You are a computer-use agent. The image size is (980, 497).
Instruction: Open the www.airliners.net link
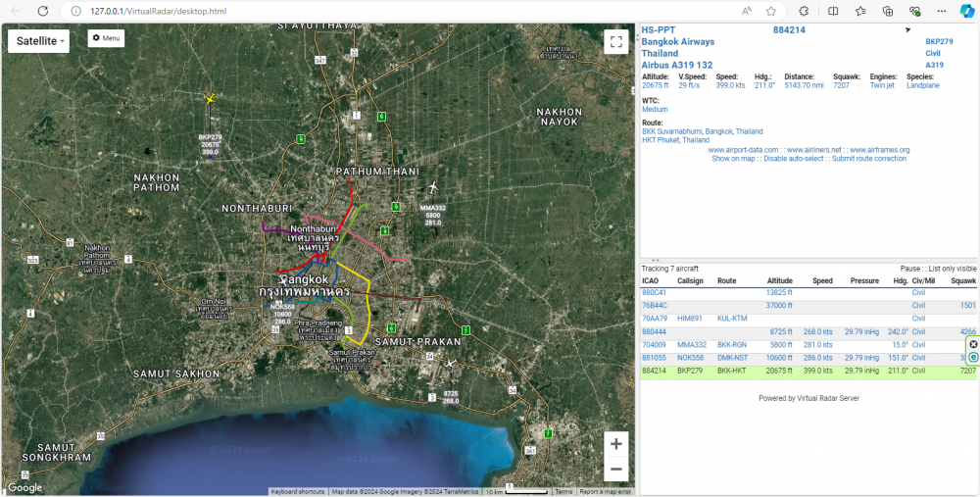[x=814, y=150]
